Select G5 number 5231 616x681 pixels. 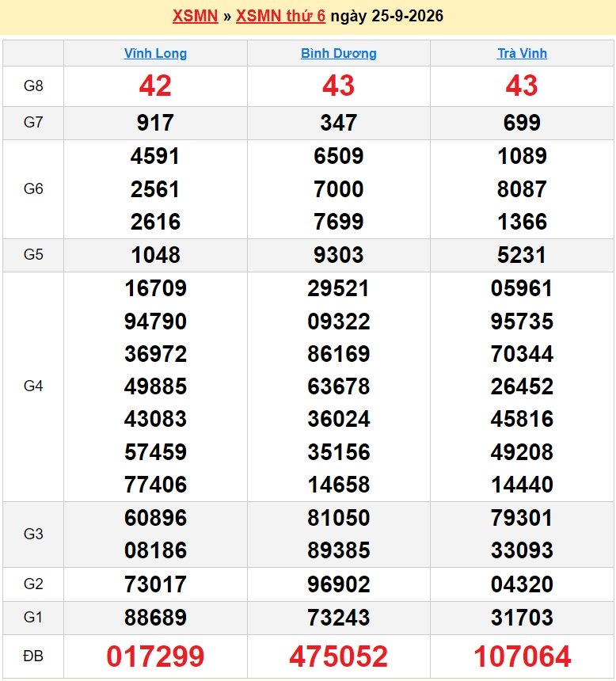click(x=522, y=255)
